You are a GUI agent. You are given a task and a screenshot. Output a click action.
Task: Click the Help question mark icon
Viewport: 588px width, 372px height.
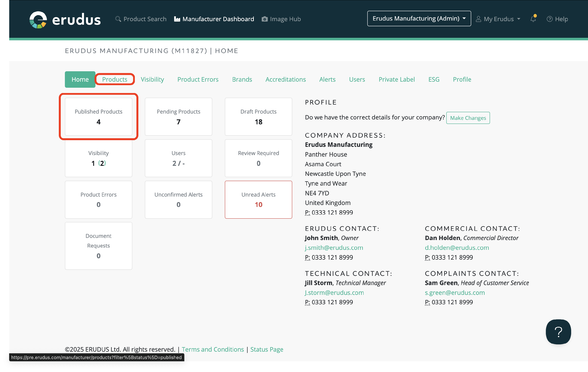pyautogui.click(x=549, y=19)
